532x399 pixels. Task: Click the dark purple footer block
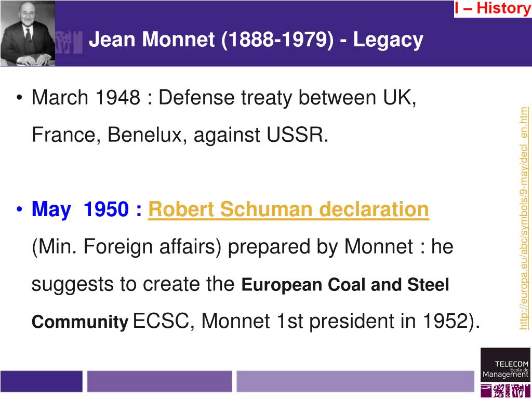[x=42, y=381]
